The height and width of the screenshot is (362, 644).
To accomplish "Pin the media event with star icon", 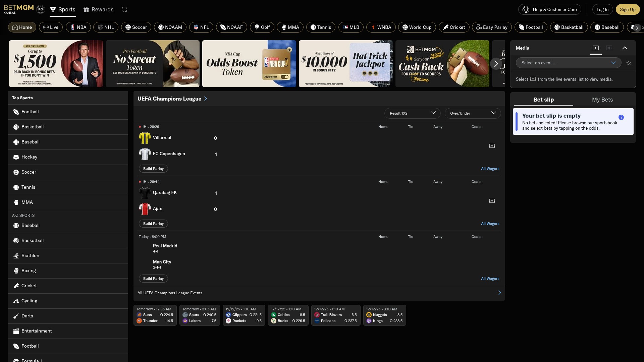I will (x=629, y=63).
